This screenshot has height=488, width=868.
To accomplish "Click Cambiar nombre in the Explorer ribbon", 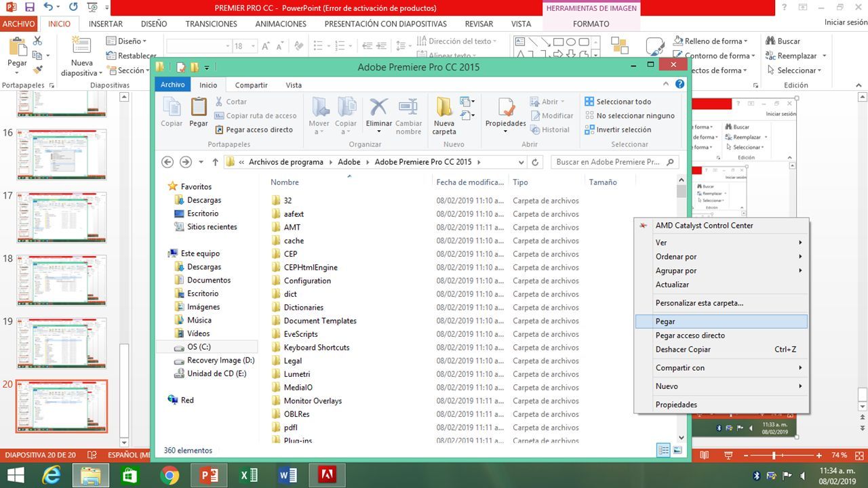I will [408, 117].
